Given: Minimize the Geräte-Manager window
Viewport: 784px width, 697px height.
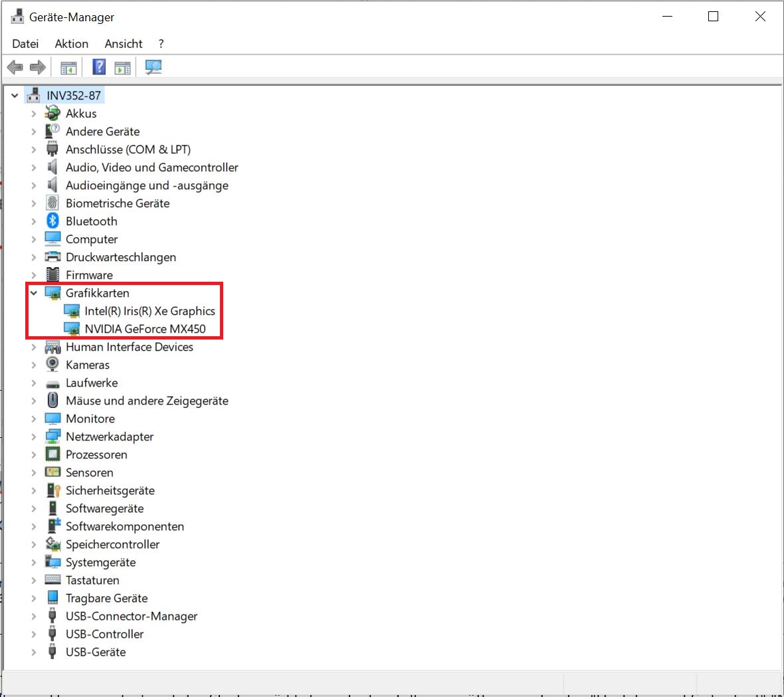Looking at the screenshot, I should [667, 17].
